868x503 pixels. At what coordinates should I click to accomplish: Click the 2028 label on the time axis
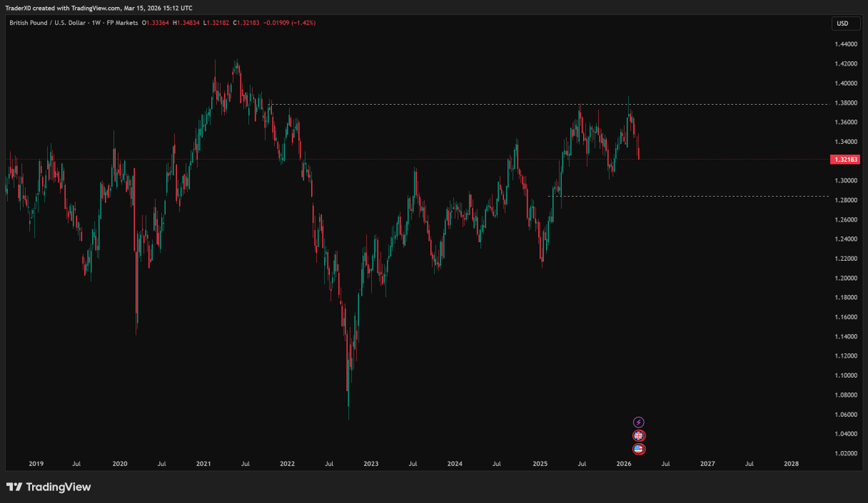791,464
